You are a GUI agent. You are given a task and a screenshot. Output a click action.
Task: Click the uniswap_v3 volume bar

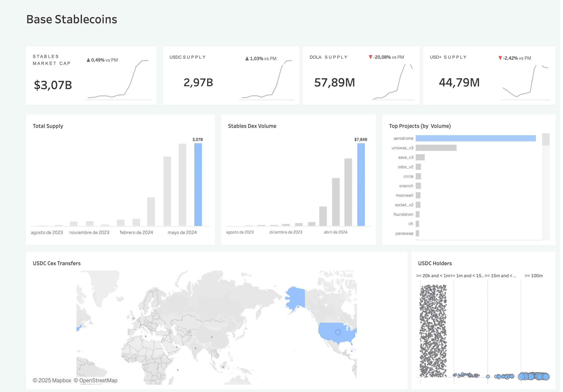tap(436, 148)
